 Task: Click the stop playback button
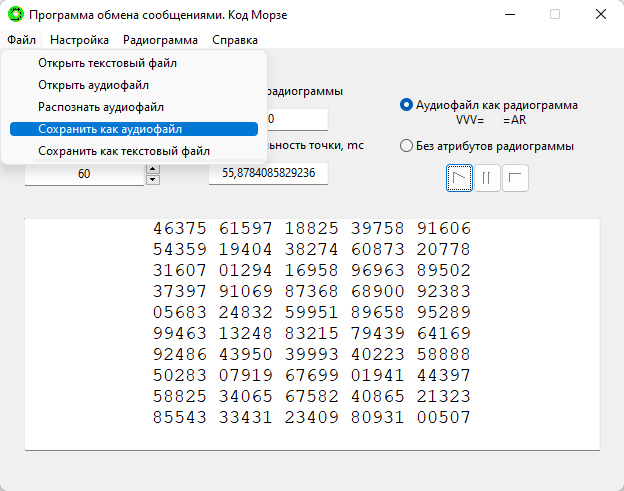515,178
